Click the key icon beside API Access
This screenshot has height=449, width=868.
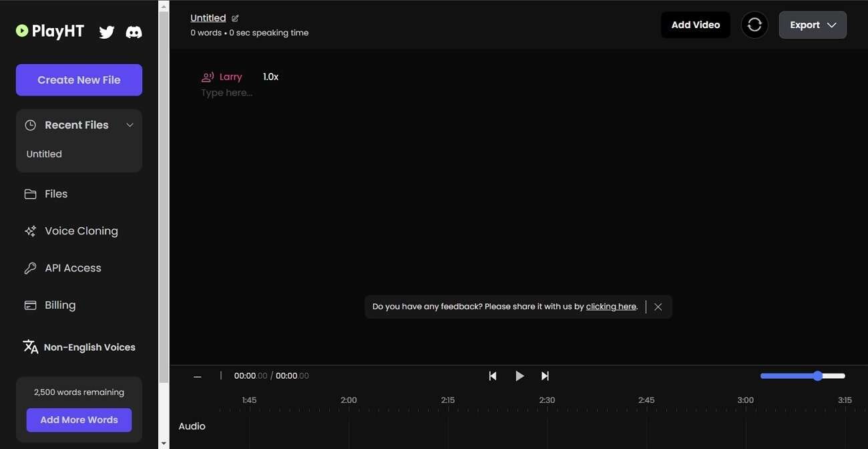click(x=30, y=268)
